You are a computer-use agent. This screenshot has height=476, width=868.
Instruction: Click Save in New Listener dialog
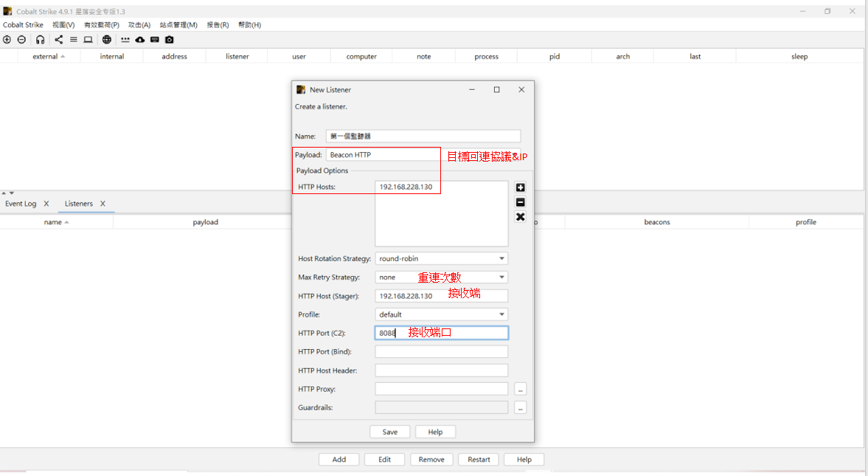point(390,432)
